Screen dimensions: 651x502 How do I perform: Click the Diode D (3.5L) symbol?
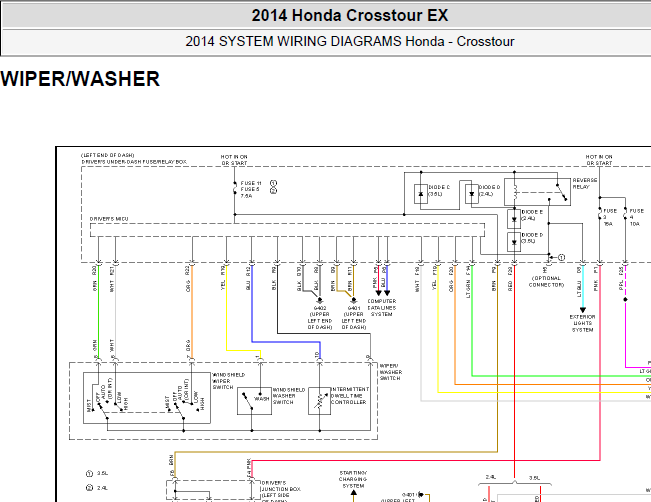point(514,242)
